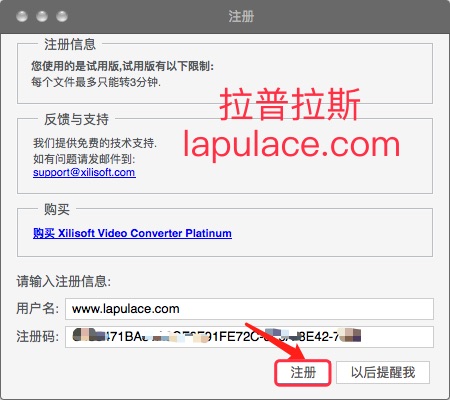Click the 我们提供免费的技术支持 text line
The width and height of the screenshot is (450, 400).
click(x=95, y=143)
